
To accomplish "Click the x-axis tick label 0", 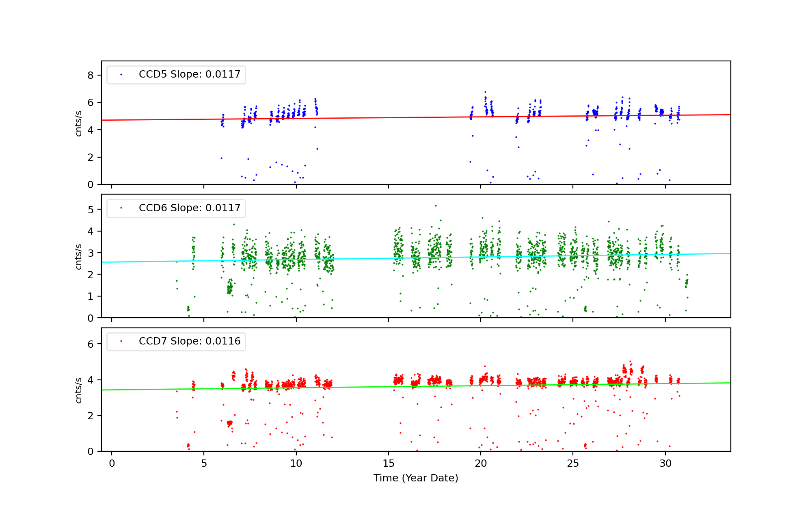I will pyautogui.click(x=112, y=464).
